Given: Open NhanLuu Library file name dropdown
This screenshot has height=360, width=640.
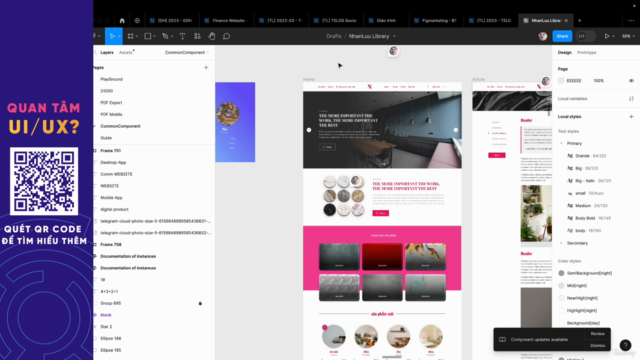Looking at the screenshot, I should (394, 36).
